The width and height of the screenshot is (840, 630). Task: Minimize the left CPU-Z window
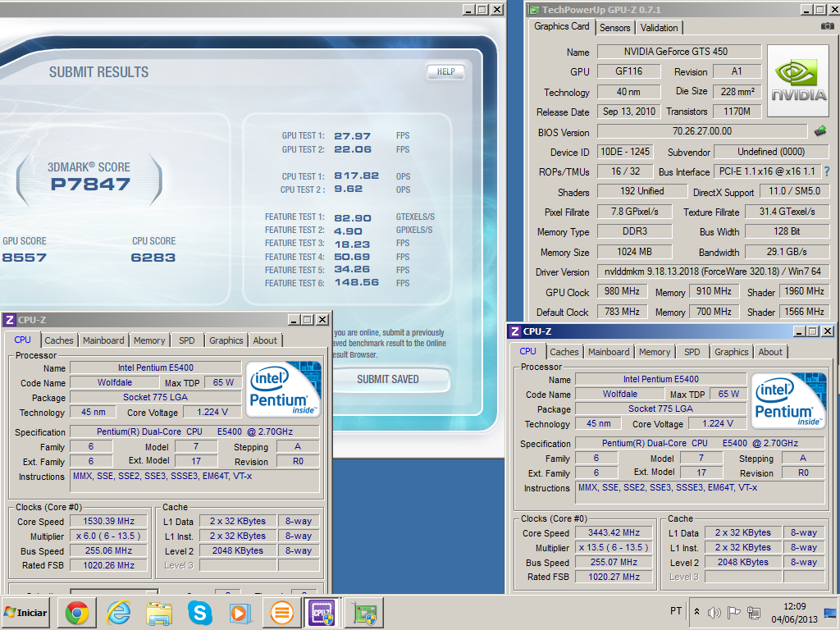pyautogui.click(x=294, y=320)
